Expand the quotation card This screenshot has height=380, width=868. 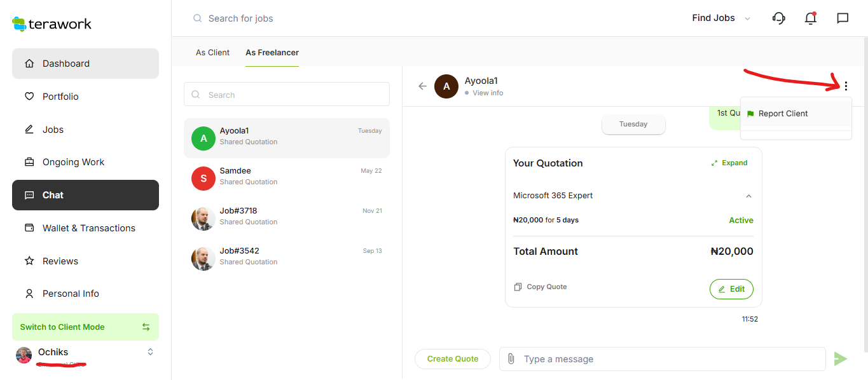tap(729, 163)
